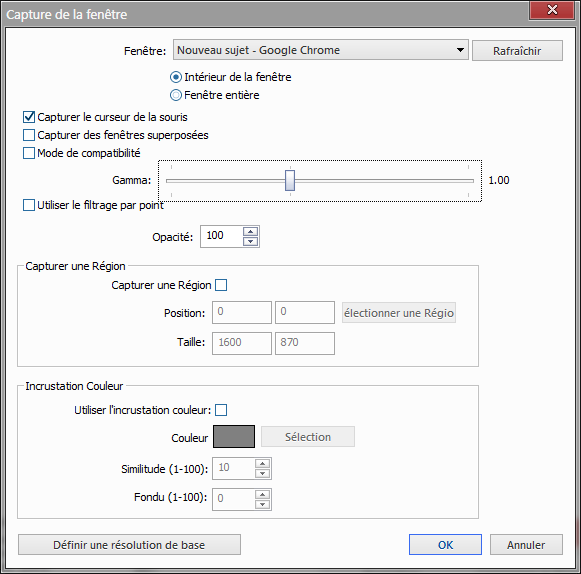581x574 pixels.
Task: Uncheck Capturer le curseur de la souris
Action: (29, 117)
